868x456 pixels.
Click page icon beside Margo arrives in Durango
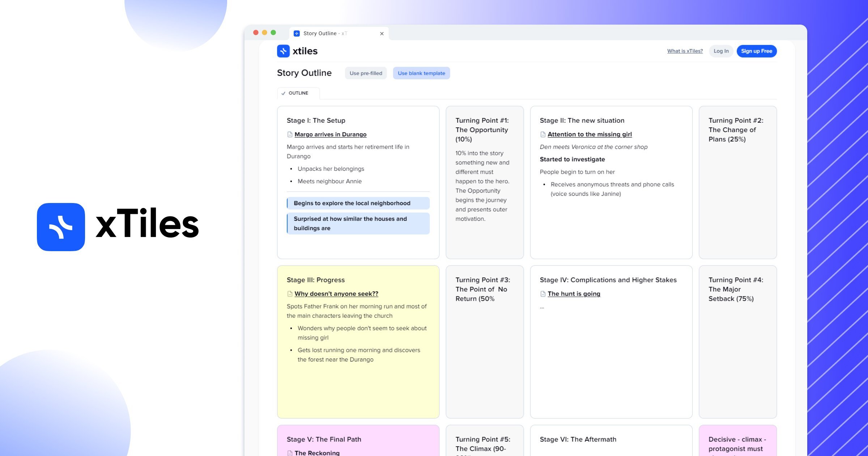coord(290,135)
